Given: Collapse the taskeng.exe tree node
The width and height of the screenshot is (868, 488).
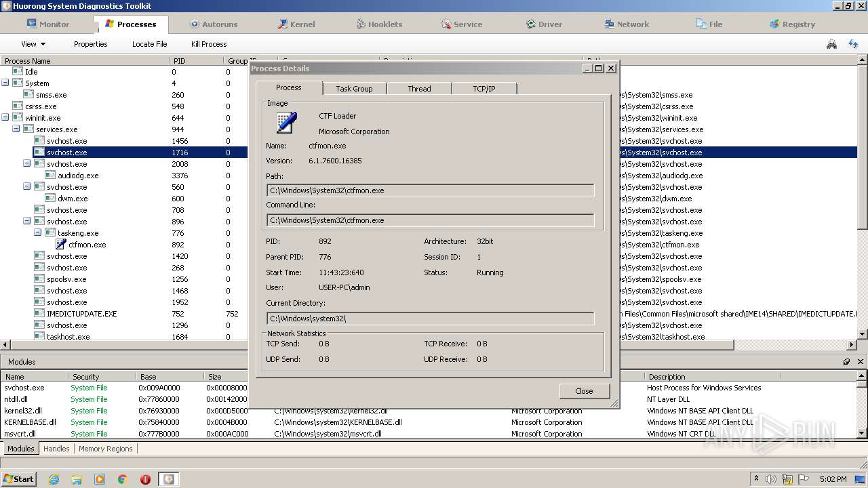Looking at the screenshot, I should [x=38, y=232].
